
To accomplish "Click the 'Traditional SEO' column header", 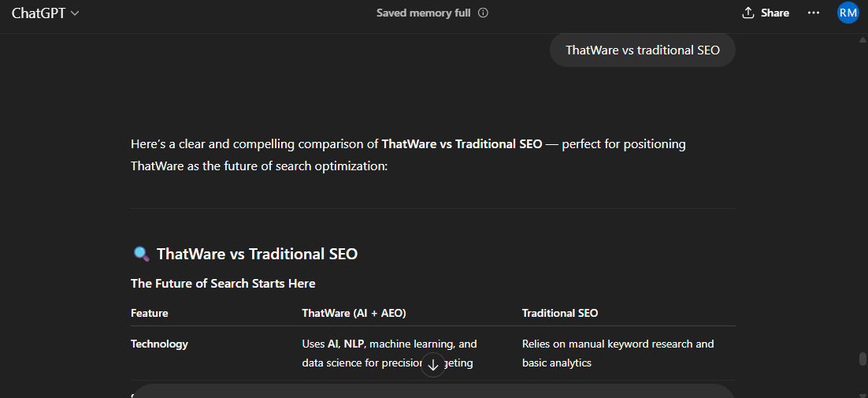I will click(560, 314).
